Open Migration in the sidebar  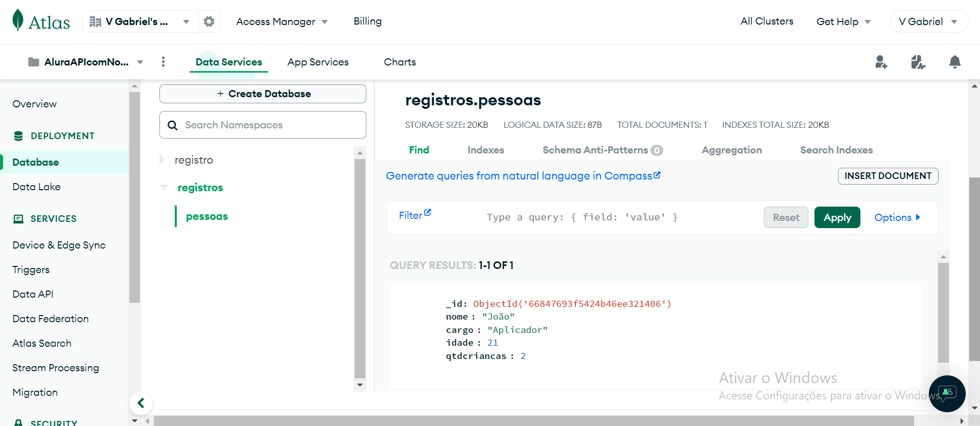click(x=35, y=392)
